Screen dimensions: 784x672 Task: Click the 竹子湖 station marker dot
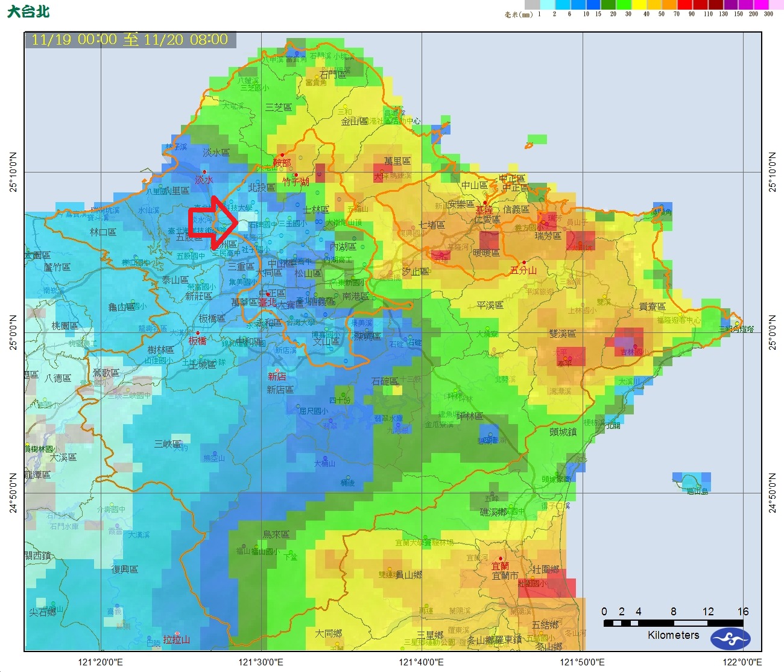296,175
